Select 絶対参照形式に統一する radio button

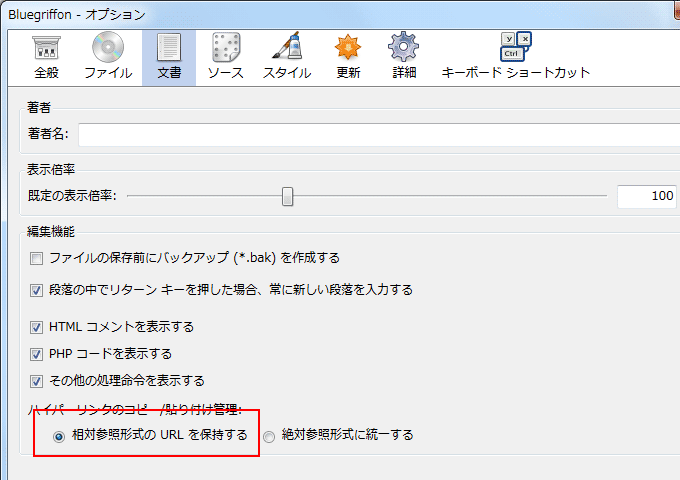(269, 436)
